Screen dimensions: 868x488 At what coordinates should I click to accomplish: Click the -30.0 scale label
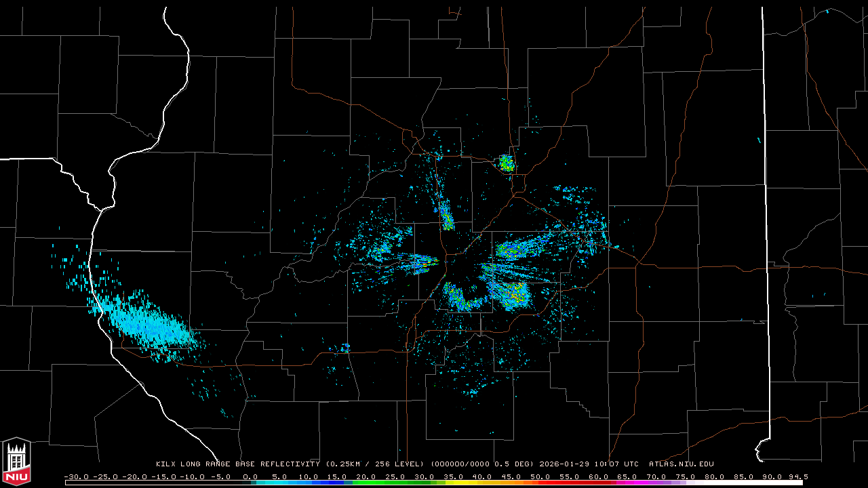[76, 476]
